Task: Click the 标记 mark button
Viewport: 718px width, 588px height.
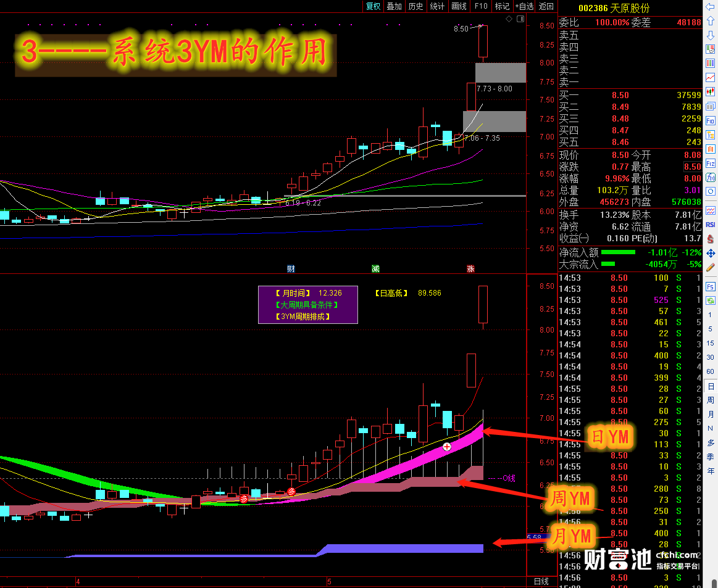Action: click(x=503, y=6)
